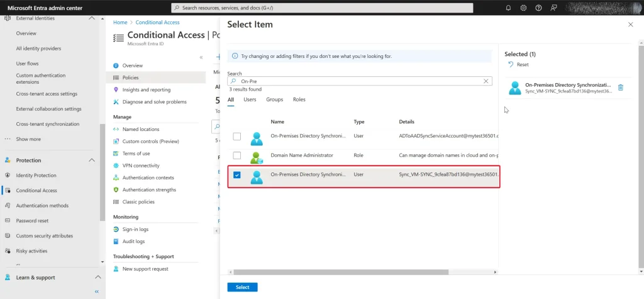The width and height of the screenshot is (644, 299).
Task: Open User flows in sidebar
Action: [x=28, y=64]
